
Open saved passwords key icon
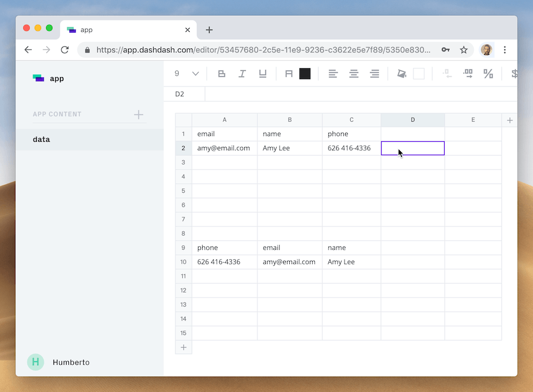pos(445,50)
